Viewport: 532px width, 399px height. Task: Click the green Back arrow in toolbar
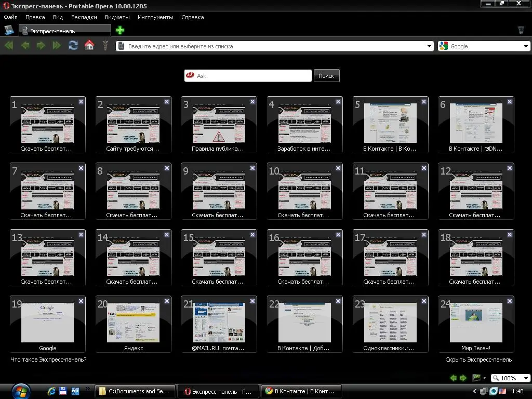[x=25, y=46]
